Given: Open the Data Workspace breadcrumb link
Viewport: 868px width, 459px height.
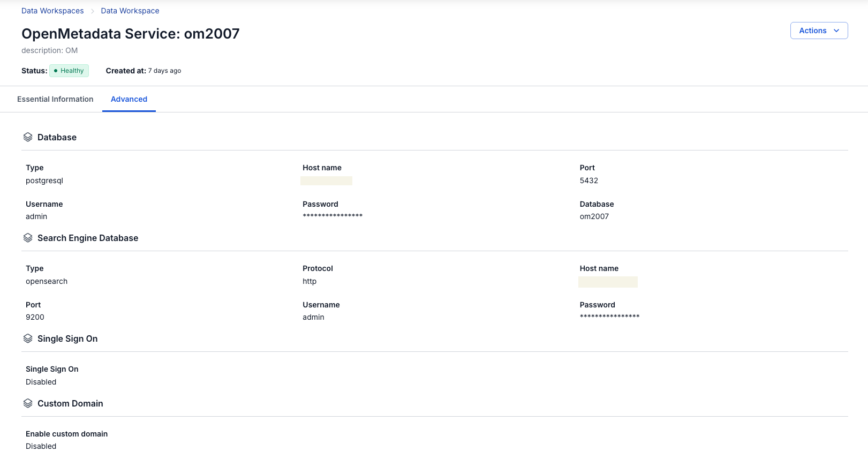Looking at the screenshot, I should click(130, 11).
